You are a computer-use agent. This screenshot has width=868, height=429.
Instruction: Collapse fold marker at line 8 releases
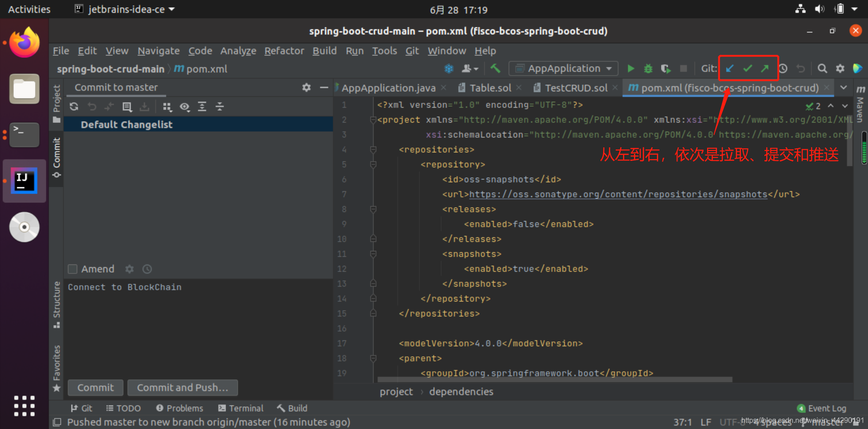(373, 209)
